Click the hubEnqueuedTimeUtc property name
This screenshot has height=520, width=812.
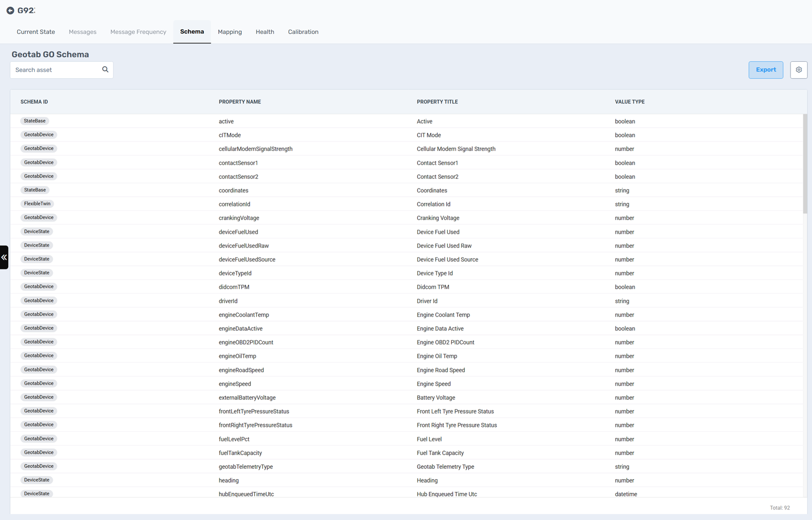(246, 494)
